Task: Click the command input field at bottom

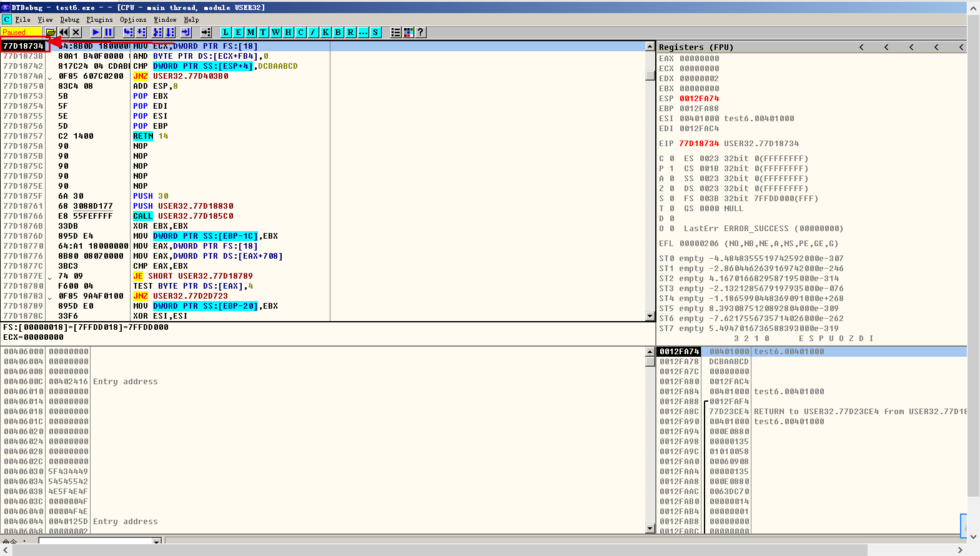Action: (96, 541)
